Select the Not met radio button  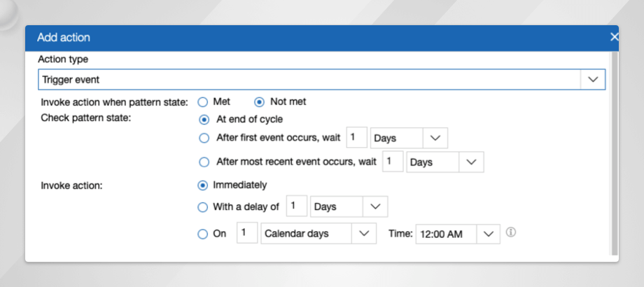coord(259,101)
